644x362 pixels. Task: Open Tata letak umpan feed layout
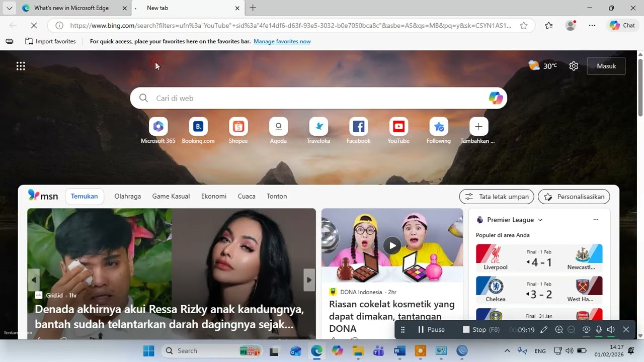click(x=497, y=197)
